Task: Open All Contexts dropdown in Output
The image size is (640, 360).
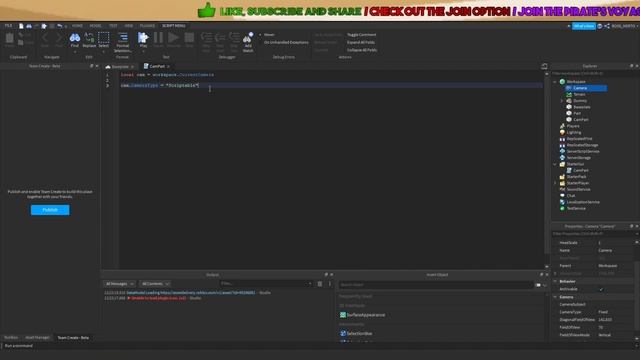Action: point(155,284)
